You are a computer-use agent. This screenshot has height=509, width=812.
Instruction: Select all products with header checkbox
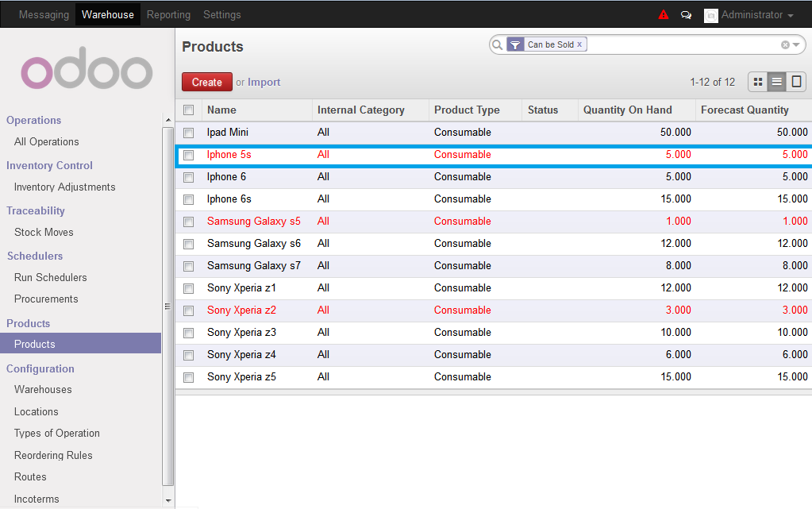(x=188, y=110)
